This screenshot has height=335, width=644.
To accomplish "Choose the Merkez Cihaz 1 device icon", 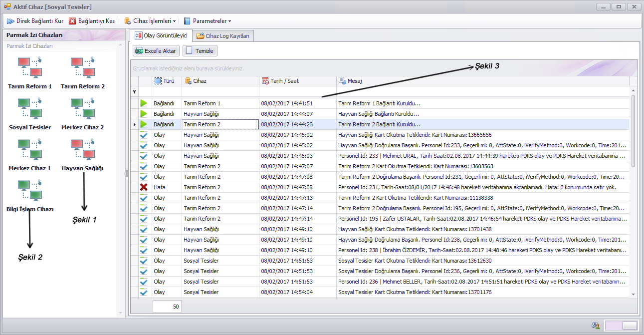I will coord(30,150).
